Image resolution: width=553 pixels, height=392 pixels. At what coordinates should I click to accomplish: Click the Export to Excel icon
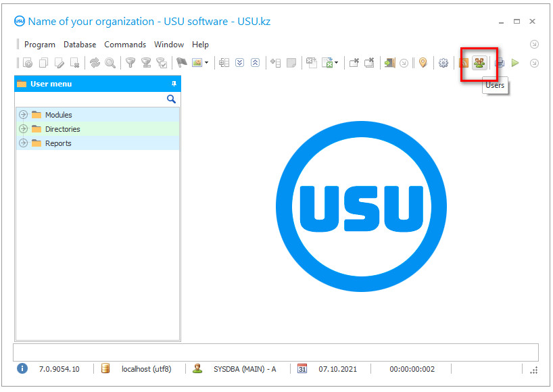pos(328,63)
